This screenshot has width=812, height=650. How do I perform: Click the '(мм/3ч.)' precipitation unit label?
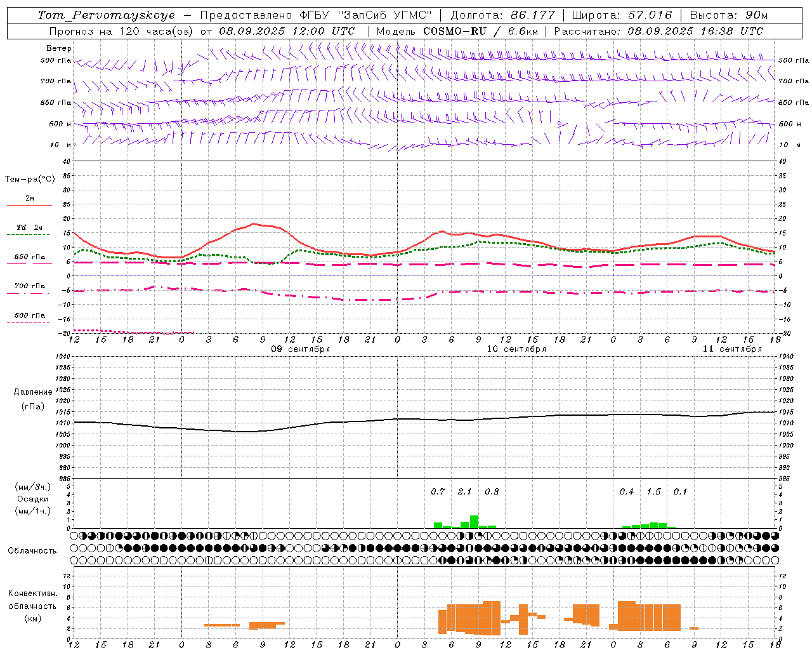[33, 487]
